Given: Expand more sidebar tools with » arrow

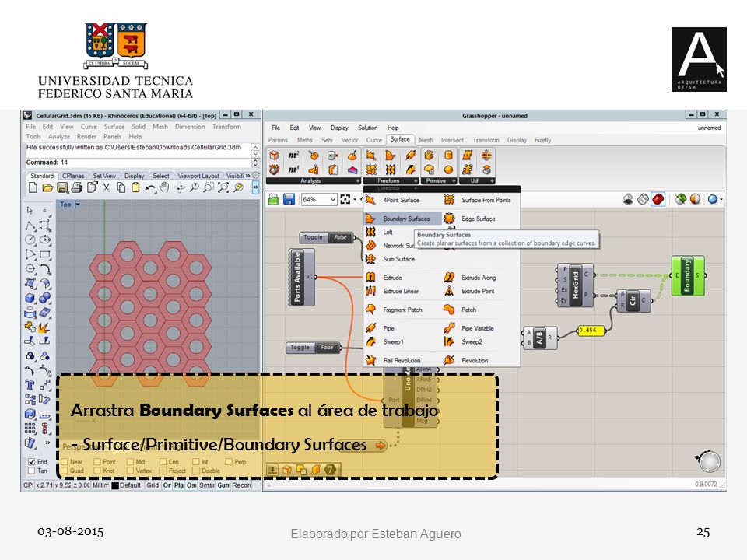Looking at the screenshot, I should click(x=47, y=443).
